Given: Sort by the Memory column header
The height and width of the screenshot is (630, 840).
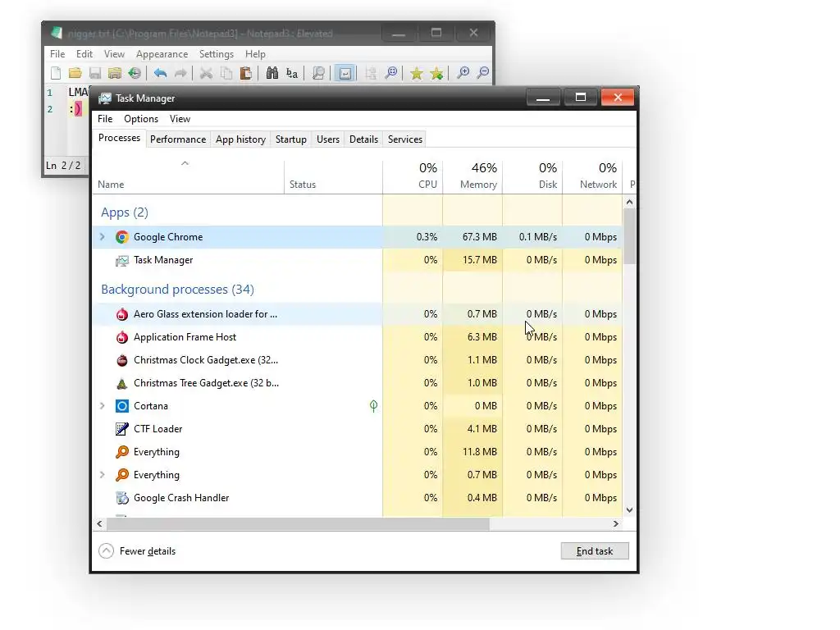Looking at the screenshot, I should click(x=472, y=176).
